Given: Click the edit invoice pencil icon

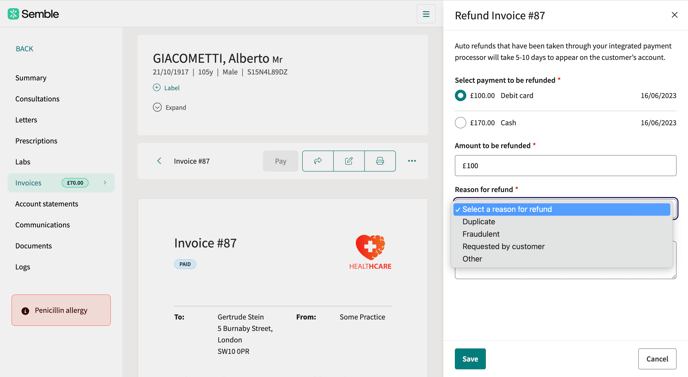Looking at the screenshot, I should point(349,161).
